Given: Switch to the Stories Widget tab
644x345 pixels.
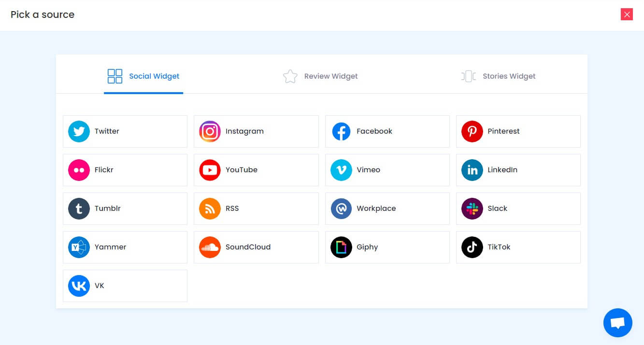Looking at the screenshot, I should 499,76.
